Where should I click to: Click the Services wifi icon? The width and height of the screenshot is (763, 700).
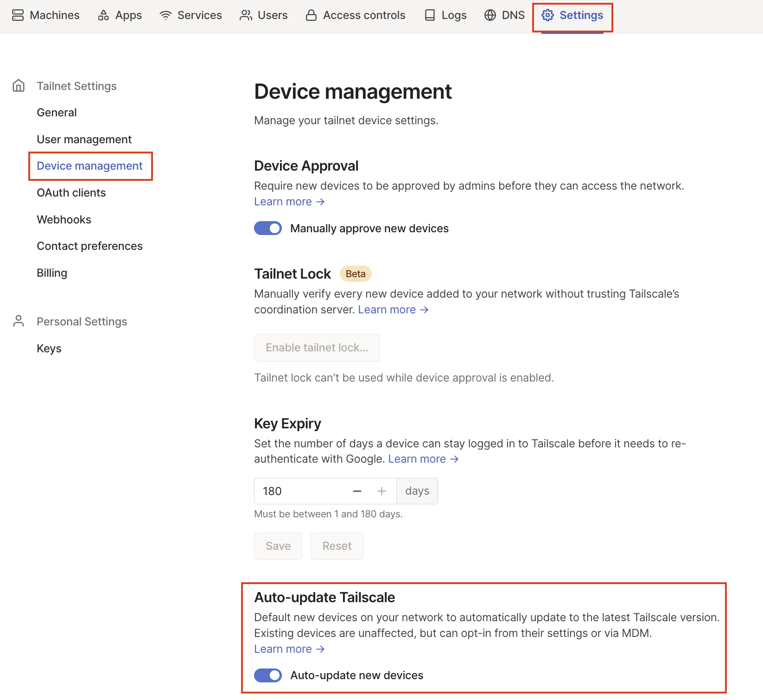[x=165, y=15]
